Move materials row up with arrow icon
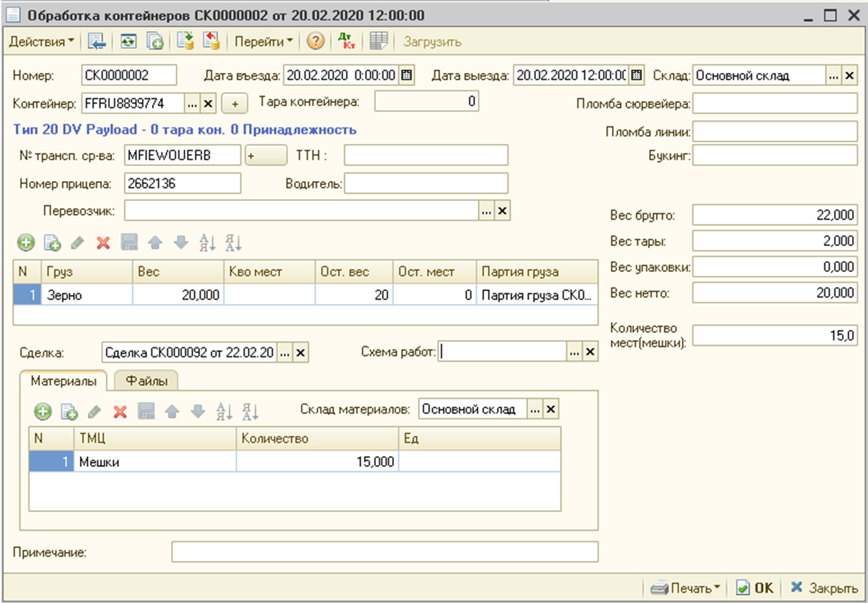This screenshot has height=603, width=868. [x=172, y=412]
